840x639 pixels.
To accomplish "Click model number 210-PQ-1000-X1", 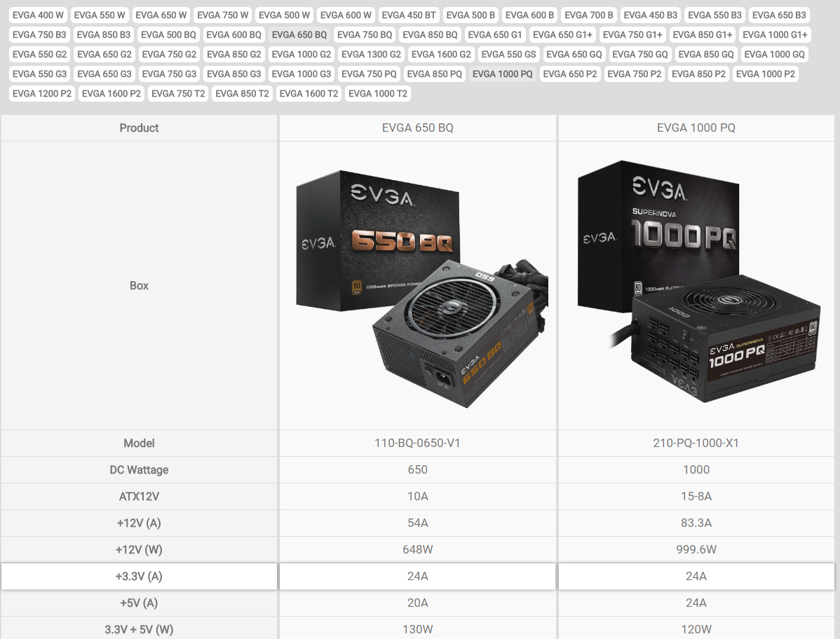I will coord(696,443).
